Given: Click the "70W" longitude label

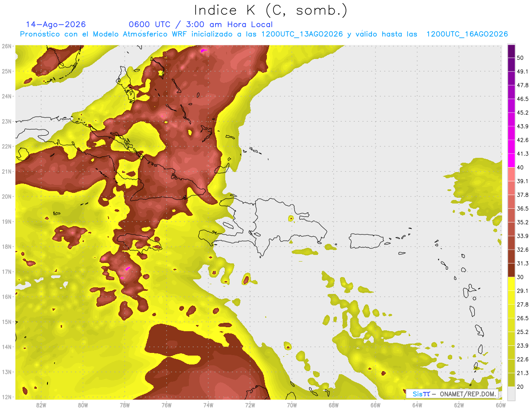Looking at the screenshot, I should [x=292, y=405].
